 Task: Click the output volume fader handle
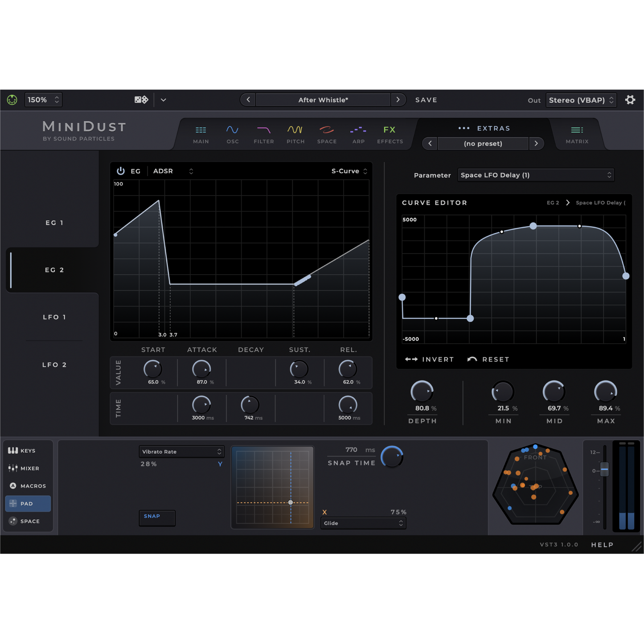click(604, 469)
